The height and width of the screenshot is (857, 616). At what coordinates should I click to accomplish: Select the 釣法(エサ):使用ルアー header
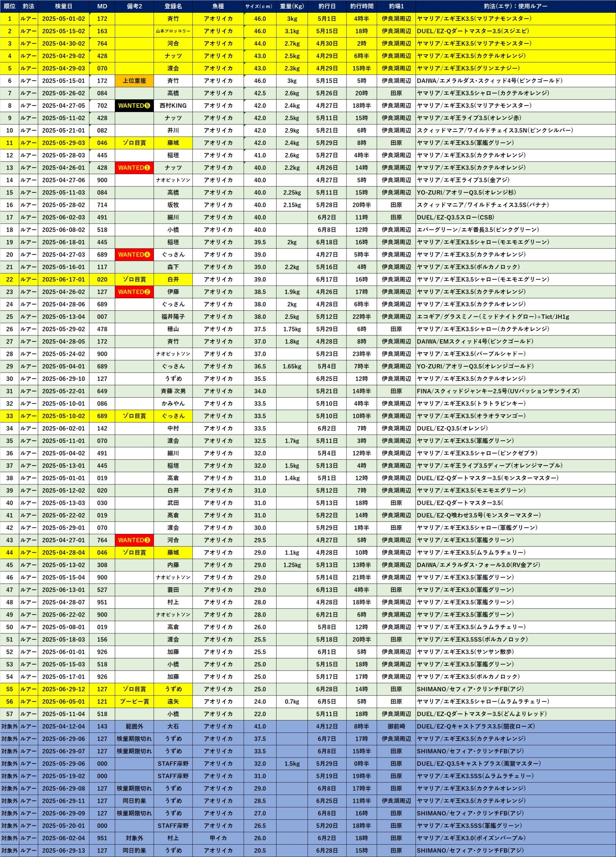tap(516, 6)
